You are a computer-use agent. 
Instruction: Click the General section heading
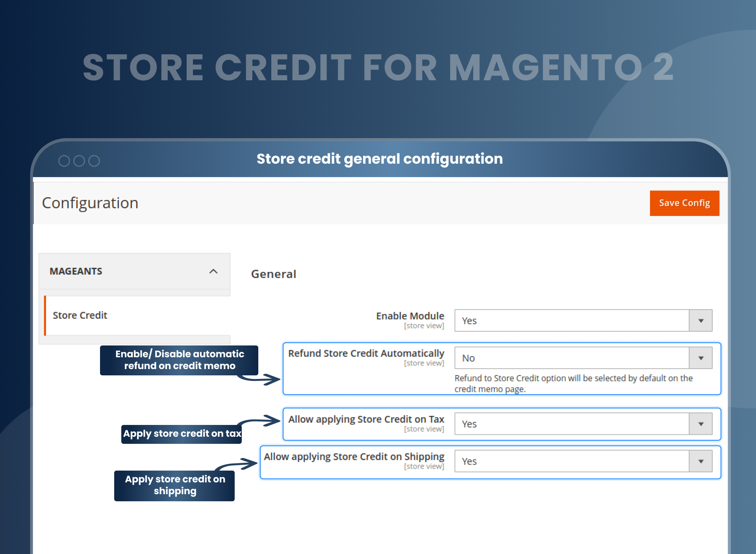(x=274, y=274)
